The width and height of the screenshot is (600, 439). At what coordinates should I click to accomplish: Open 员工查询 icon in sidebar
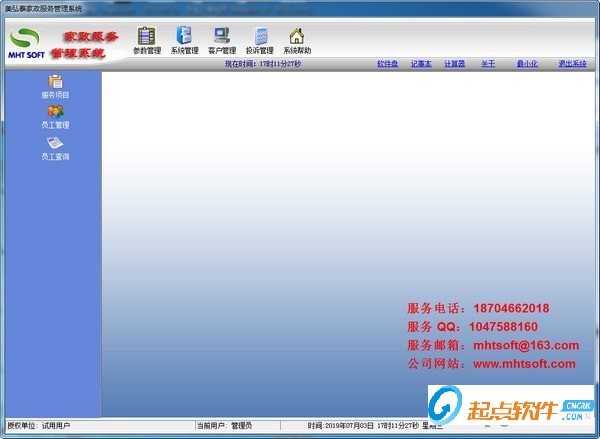[x=55, y=143]
